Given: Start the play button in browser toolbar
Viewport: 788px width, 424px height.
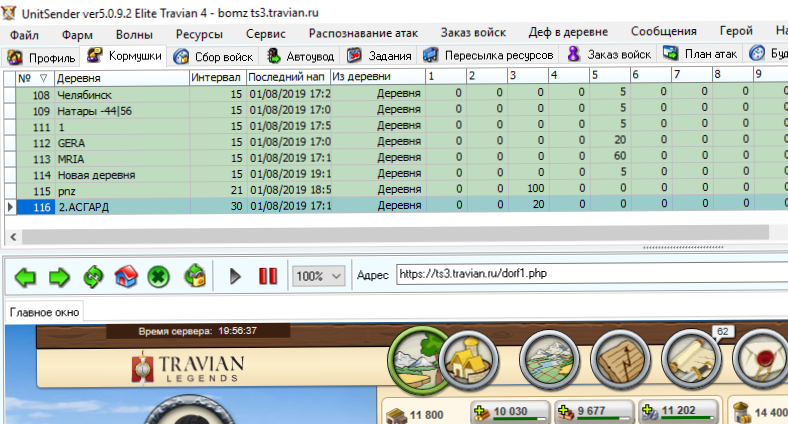Looking at the screenshot, I should [235, 276].
